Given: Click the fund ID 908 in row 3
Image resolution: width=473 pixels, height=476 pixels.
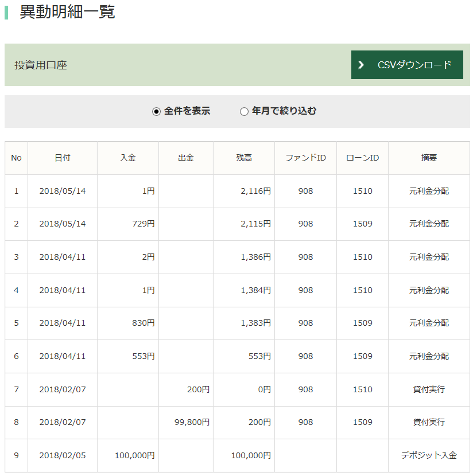Looking at the screenshot, I should (x=305, y=257).
